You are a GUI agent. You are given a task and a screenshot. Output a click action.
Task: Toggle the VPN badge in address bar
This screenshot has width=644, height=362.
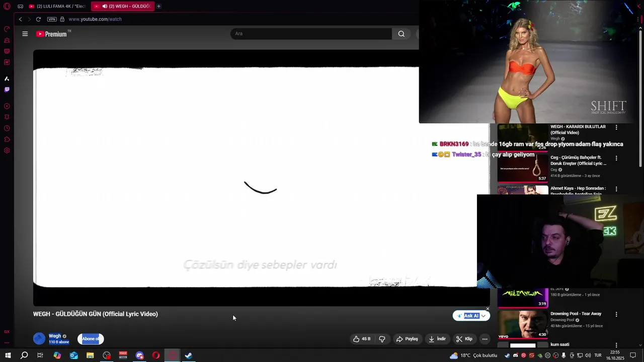52,19
